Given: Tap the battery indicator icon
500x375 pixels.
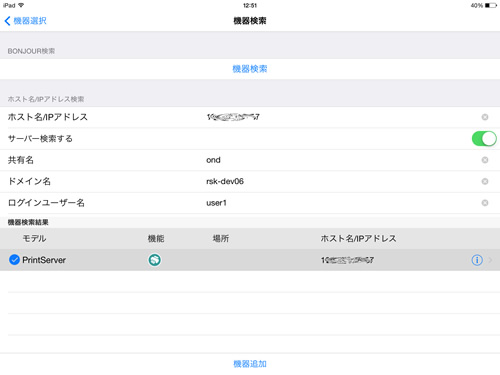Looking at the screenshot, I should (x=491, y=5).
